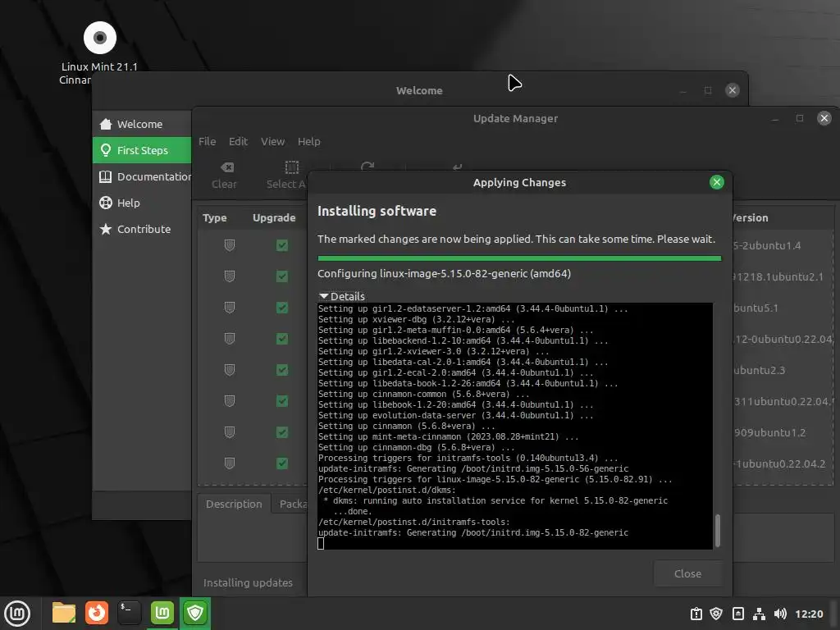Open Help in the Welcome window sidebar
The width and height of the screenshot is (840, 630).
pyautogui.click(x=142, y=203)
